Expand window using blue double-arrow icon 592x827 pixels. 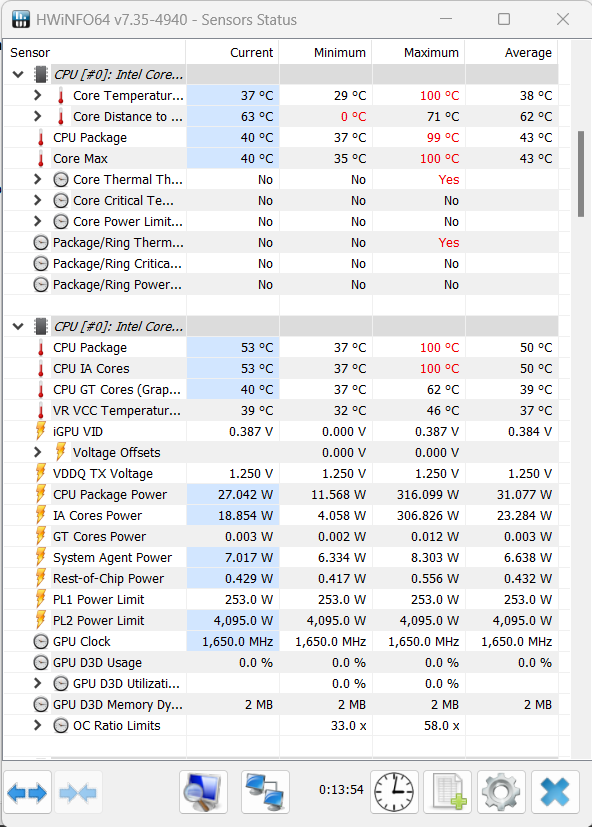[x=26, y=791]
